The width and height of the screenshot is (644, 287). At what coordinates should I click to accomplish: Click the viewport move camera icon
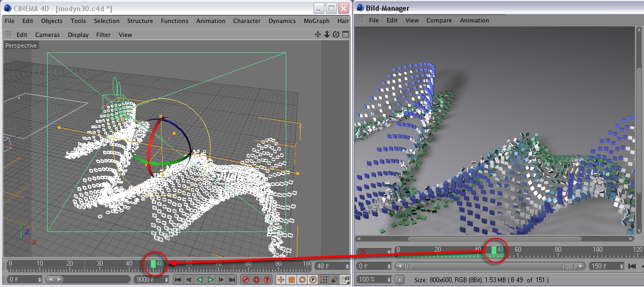tap(318, 34)
